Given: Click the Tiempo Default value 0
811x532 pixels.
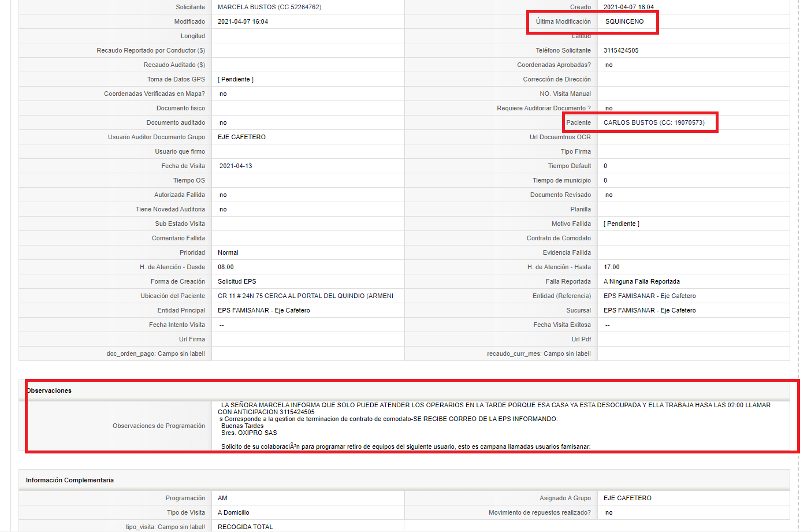Looking at the screenshot, I should click(x=605, y=166).
